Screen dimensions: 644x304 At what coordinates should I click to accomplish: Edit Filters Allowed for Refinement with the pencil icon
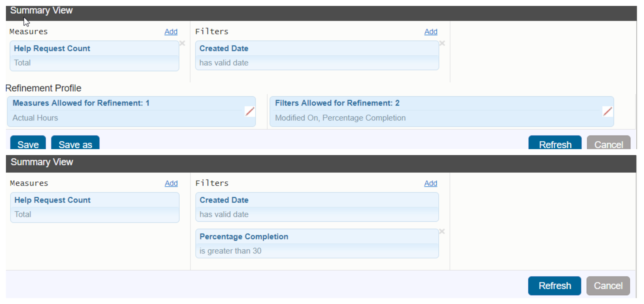tap(607, 112)
